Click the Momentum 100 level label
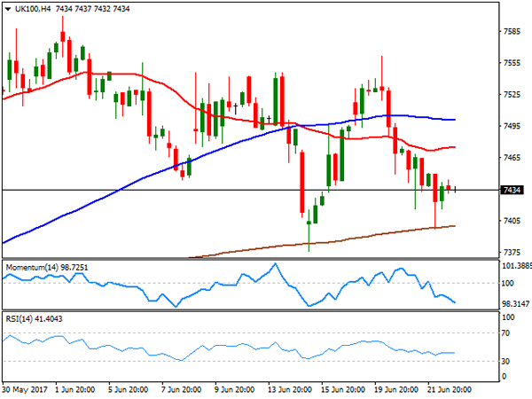 pyautogui.click(x=507, y=284)
